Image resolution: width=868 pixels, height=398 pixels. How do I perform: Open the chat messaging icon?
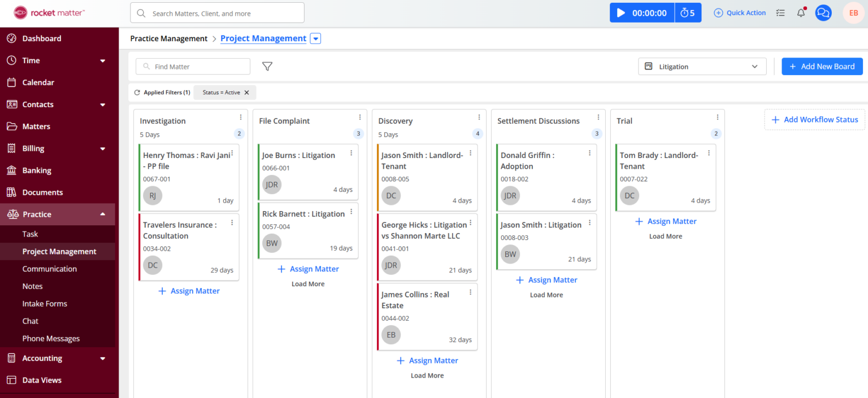(823, 12)
